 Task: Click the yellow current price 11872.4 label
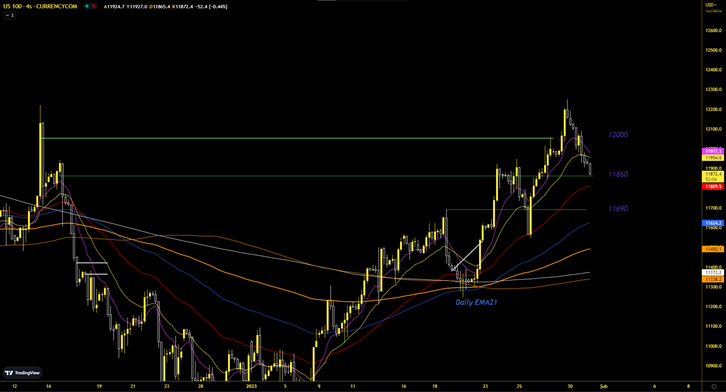[713, 174]
